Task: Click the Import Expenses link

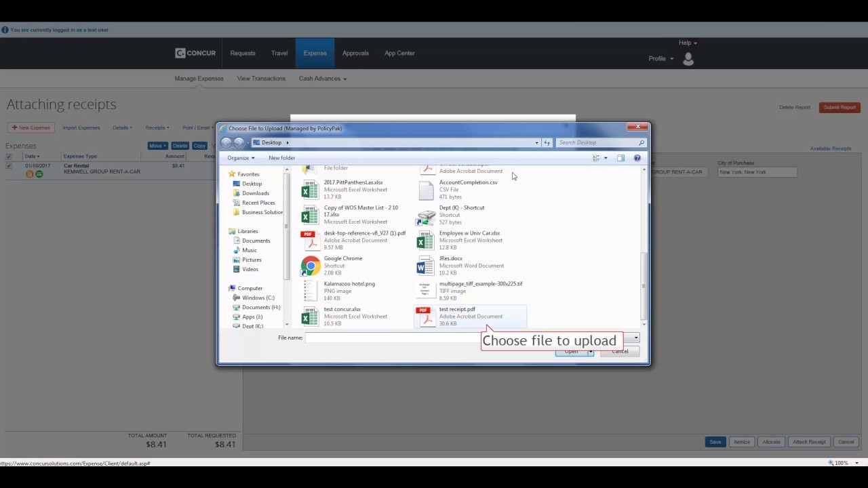Action: (x=81, y=127)
